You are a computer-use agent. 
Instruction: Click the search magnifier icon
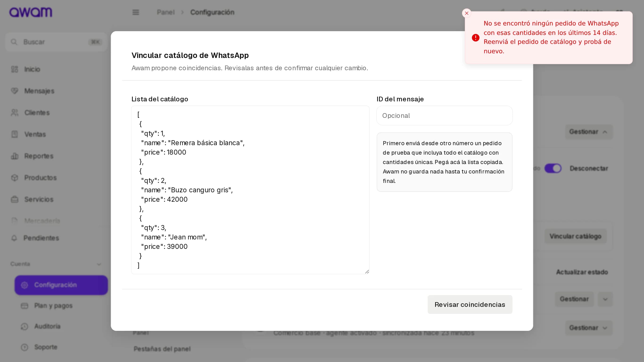tap(14, 42)
